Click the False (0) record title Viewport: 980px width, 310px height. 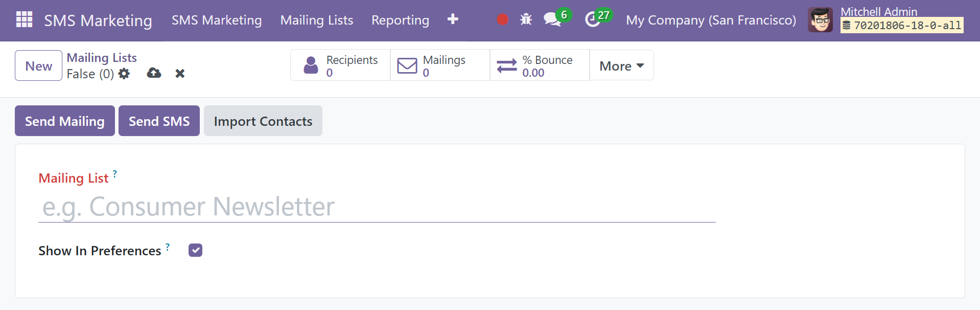coord(90,74)
